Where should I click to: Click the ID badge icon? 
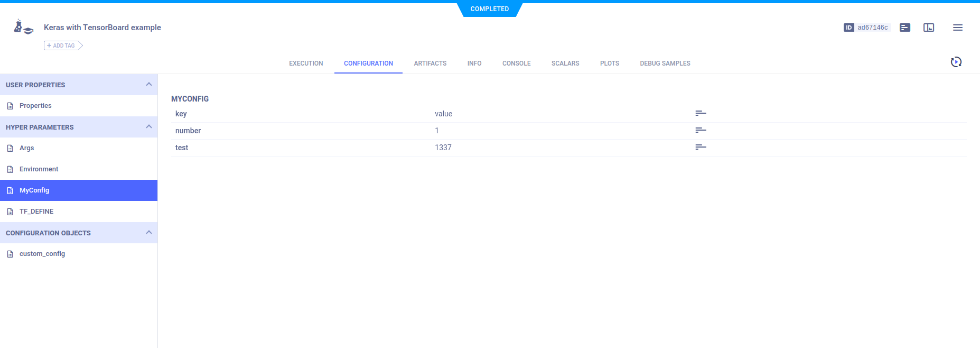click(x=848, y=28)
